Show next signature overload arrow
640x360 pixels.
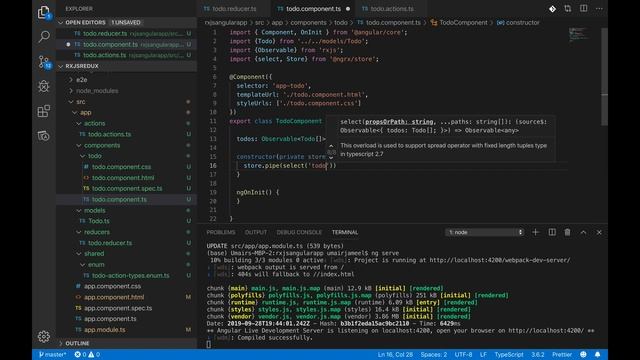(331, 158)
